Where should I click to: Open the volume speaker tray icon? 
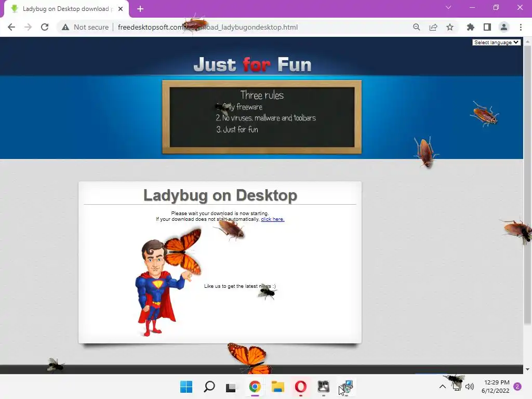[x=470, y=387]
